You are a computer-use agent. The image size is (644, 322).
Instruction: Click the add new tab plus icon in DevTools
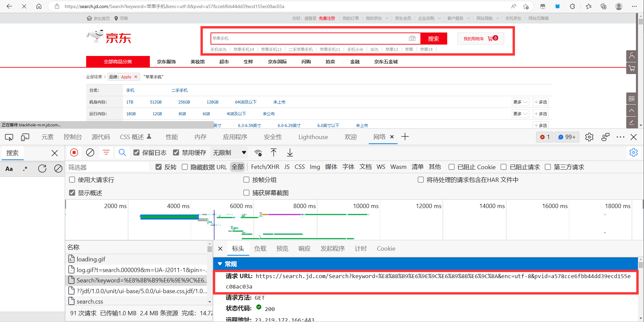(405, 137)
